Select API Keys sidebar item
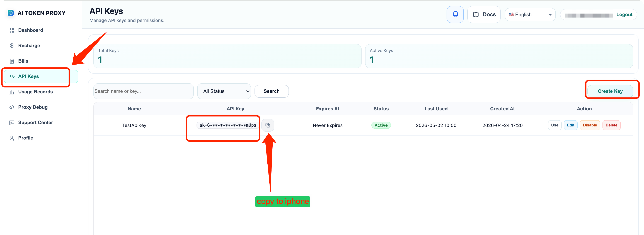Viewport: 644px width, 235px height. coord(41,76)
